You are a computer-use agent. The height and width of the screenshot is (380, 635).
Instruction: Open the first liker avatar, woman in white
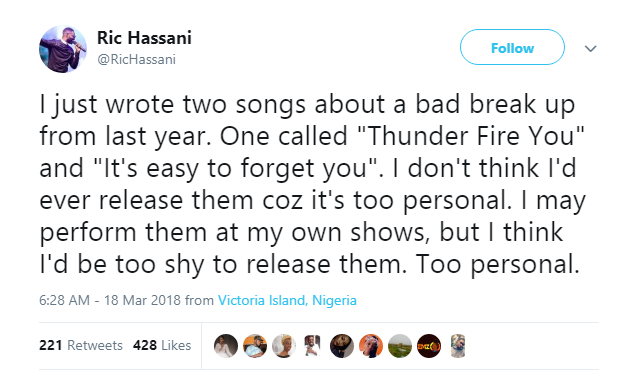point(226,346)
